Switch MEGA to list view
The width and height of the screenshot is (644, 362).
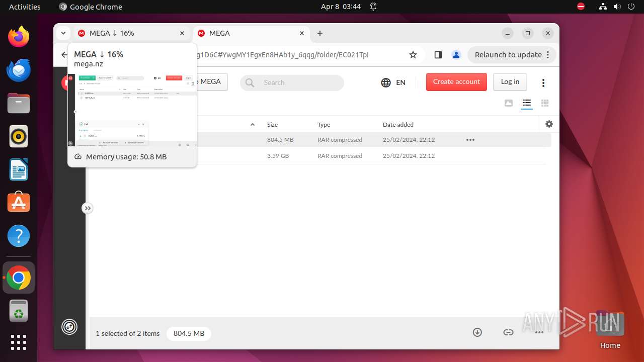tap(527, 103)
